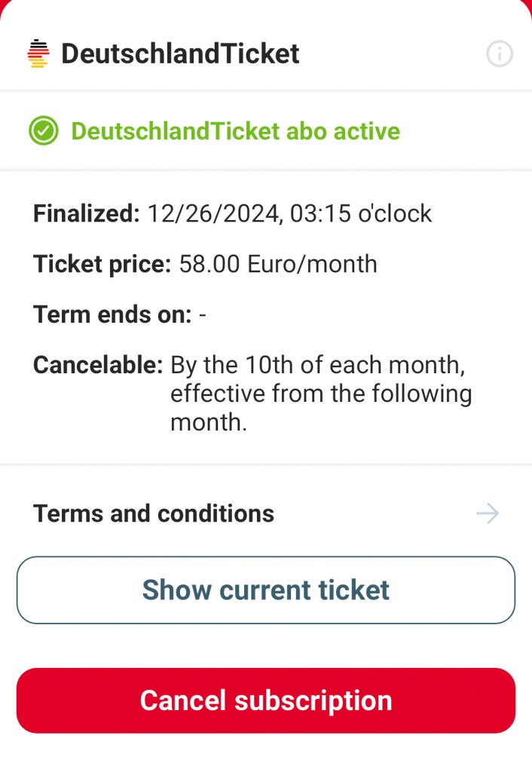Open the Terms and conditions row
532x772 pixels.
[x=154, y=514]
